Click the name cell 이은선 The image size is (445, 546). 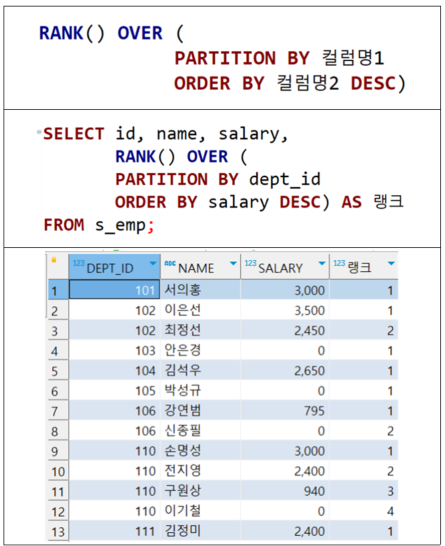200,310
